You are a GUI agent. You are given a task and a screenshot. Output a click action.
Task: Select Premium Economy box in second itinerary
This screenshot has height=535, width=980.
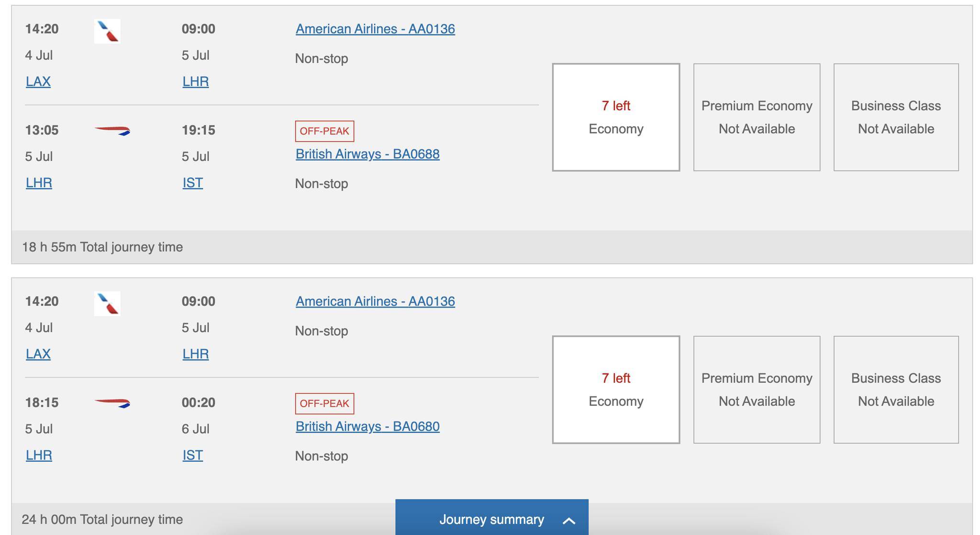757,390
